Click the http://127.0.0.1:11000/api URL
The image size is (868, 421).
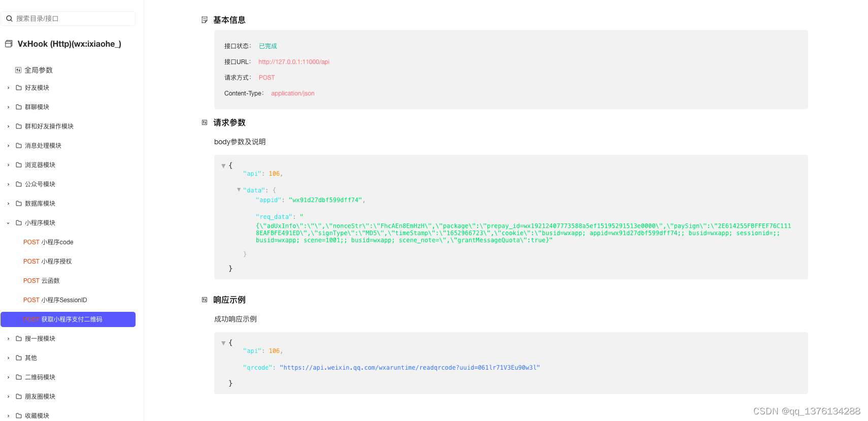(294, 62)
